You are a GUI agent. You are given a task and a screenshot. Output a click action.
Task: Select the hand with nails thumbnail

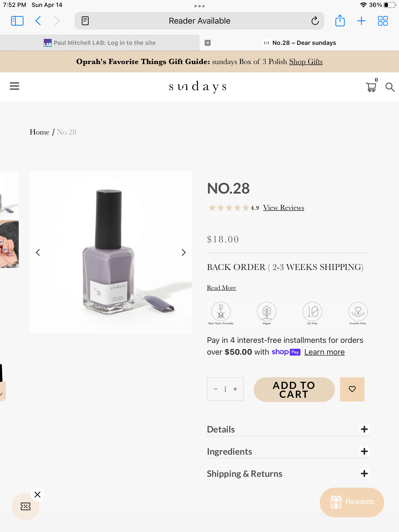point(9,244)
